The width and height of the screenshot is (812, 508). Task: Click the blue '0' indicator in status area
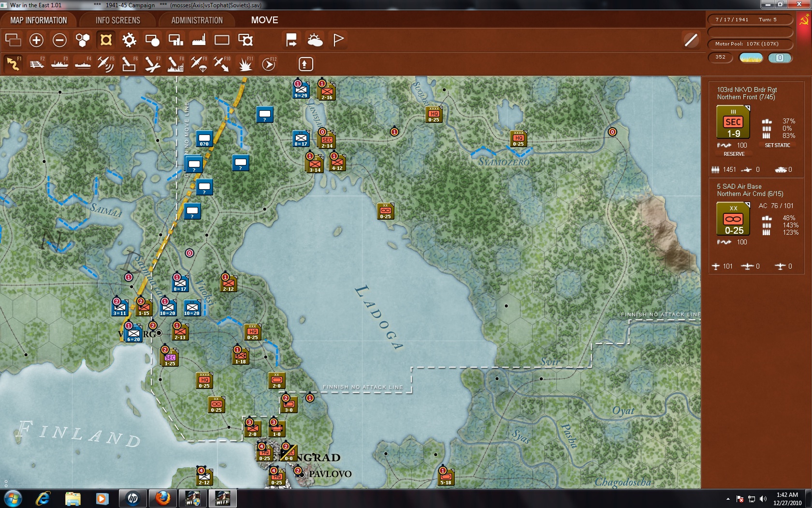[780, 58]
